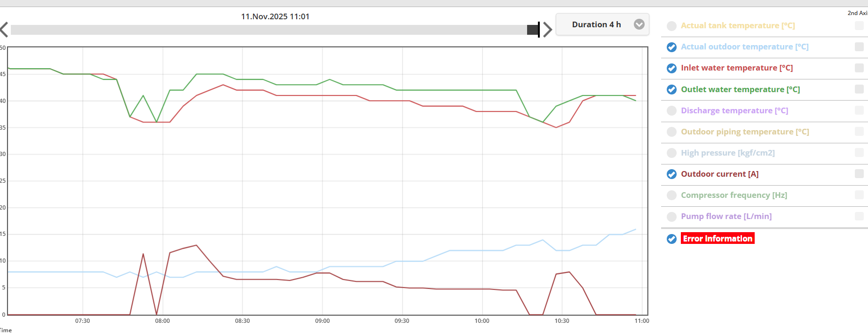Screen dimensions: 868x336
Task: Tick 2nd axis box for Inlet water temperature
Action: (859, 68)
